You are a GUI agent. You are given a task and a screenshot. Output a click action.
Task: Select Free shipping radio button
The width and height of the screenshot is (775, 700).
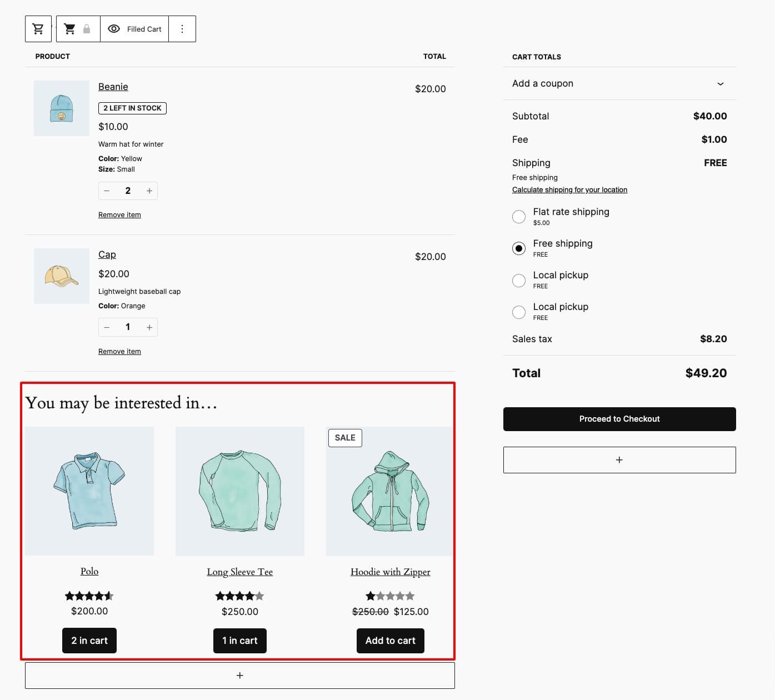tap(519, 248)
